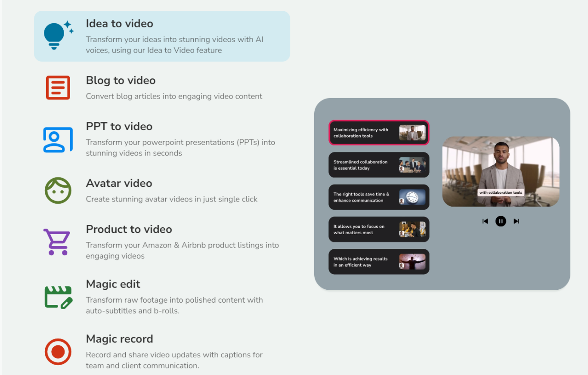Image resolution: width=588 pixels, height=375 pixels.
Task: Select the Idea to video heading
Action: tap(120, 23)
